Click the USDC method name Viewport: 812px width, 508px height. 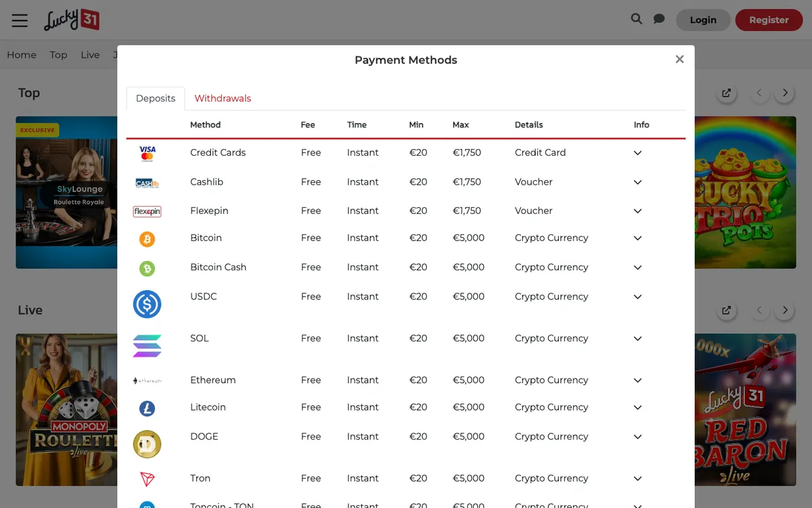point(204,296)
